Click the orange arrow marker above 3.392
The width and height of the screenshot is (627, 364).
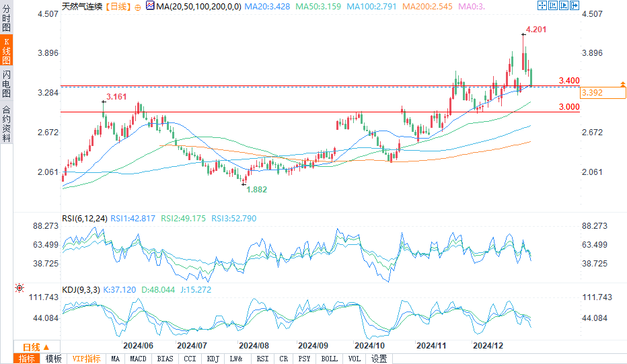pyautogui.click(x=622, y=84)
